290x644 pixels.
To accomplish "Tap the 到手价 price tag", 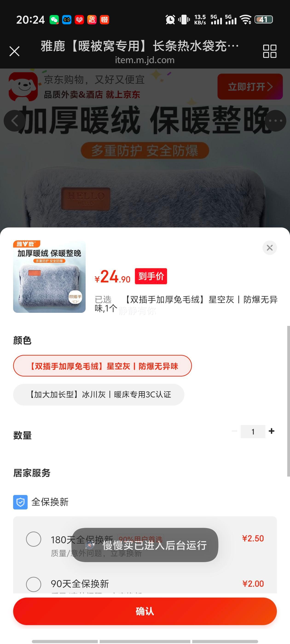I will [x=151, y=276].
